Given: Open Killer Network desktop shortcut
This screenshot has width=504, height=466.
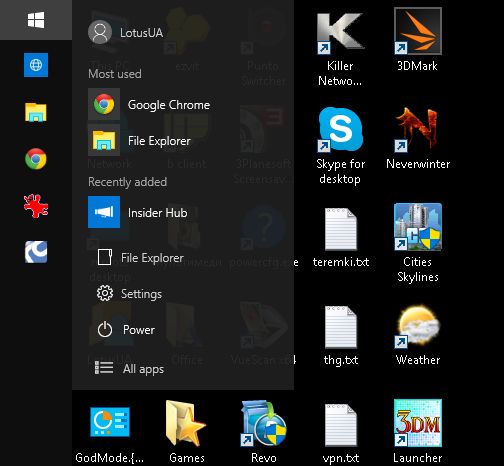Looking at the screenshot, I should click(x=340, y=49).
